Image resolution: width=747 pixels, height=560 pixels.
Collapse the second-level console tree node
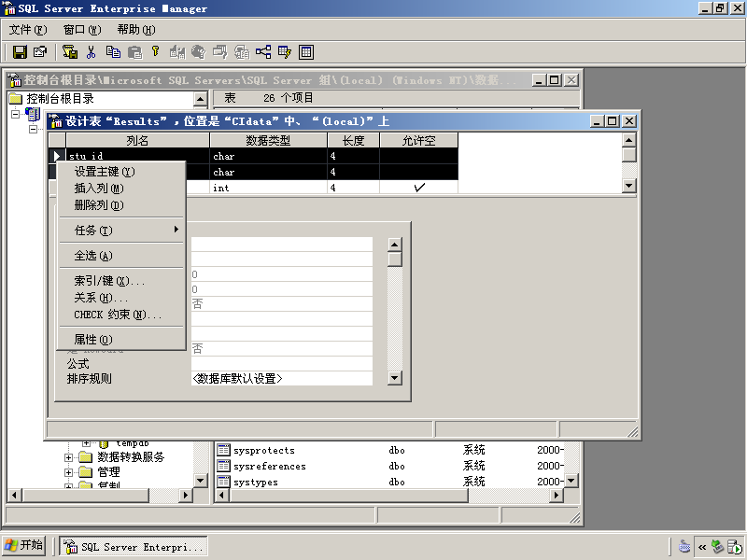33,129
